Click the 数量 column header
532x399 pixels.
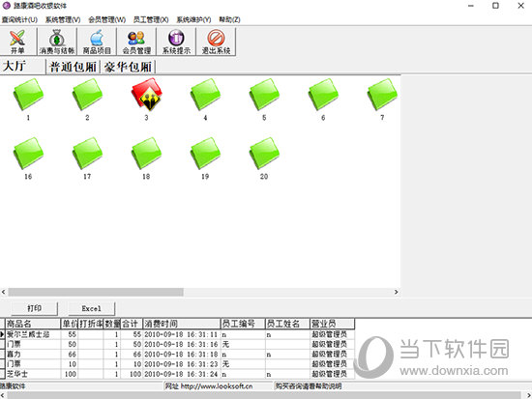pyautogui.click(x=112, y=324)
